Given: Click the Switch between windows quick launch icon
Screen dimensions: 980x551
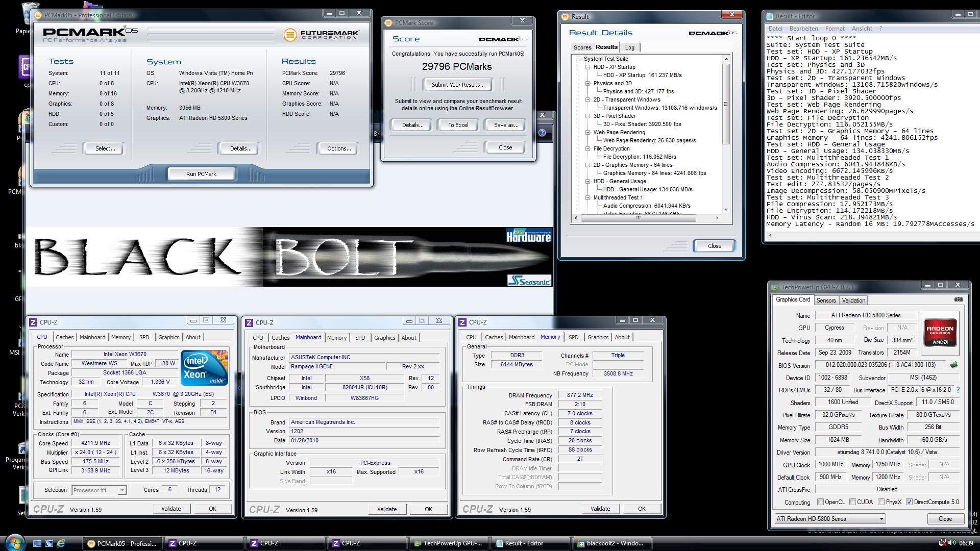Looking at the screenshot, I should click(x=49, y=543).
